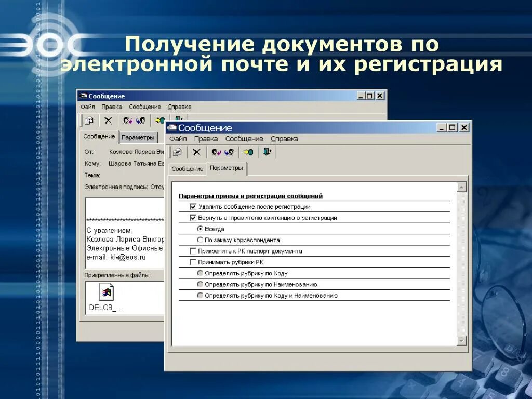Click 'Электронная подпись' label in back window
The width and height of the screenshot is (532, 399).
click(x=116, y=187)
